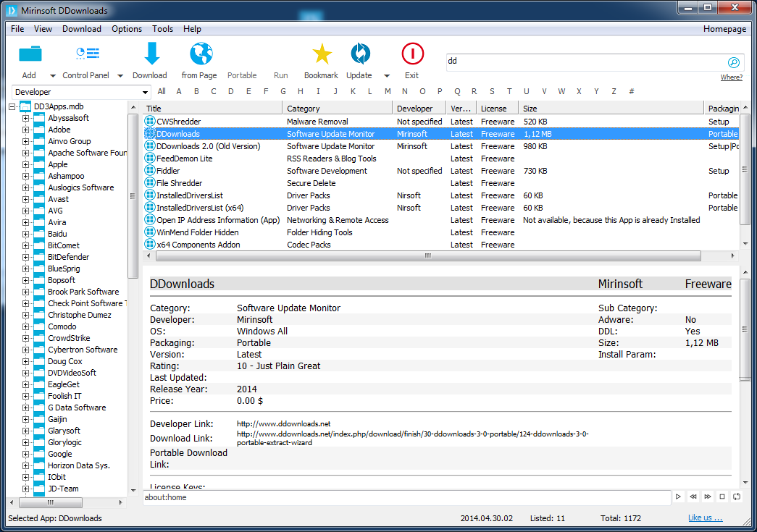757x532 pixels.
Task: Click the Add folder icon
Action: 30,54
